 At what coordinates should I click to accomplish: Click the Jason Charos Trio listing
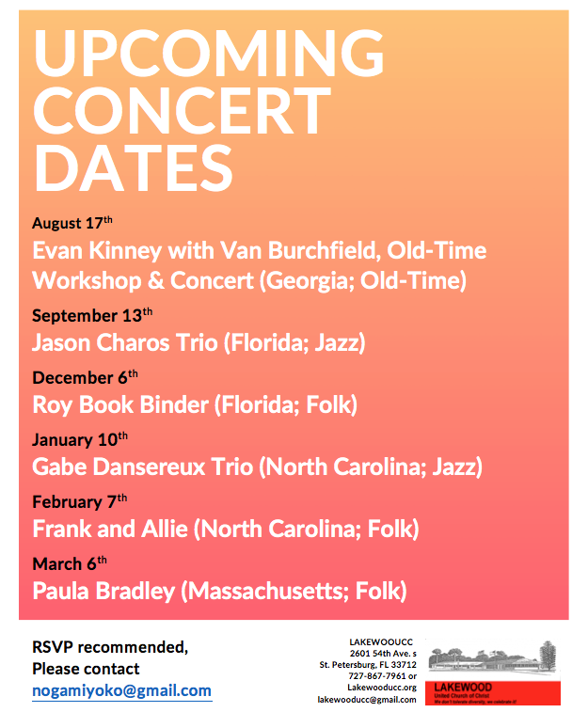coord(199,342)
